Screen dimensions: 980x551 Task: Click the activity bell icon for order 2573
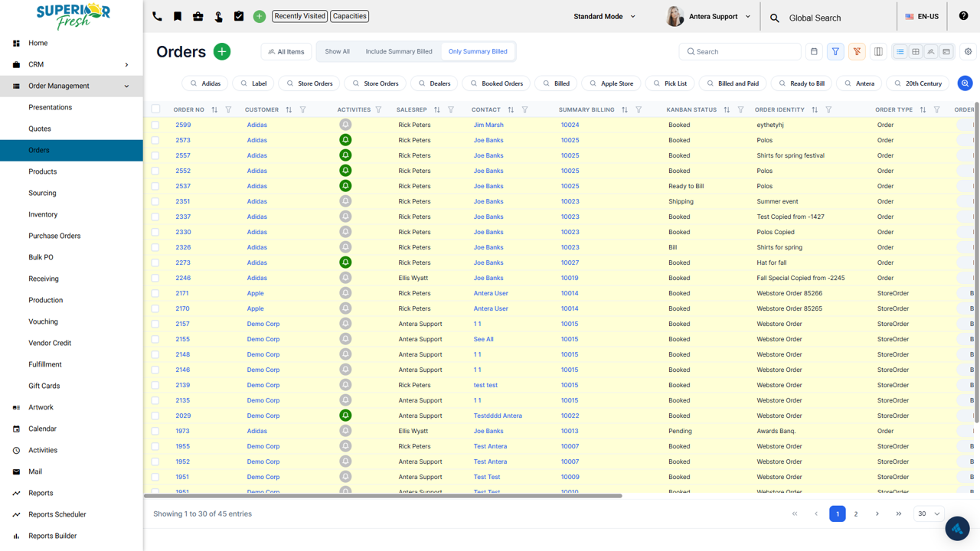[x=345, y=140]
